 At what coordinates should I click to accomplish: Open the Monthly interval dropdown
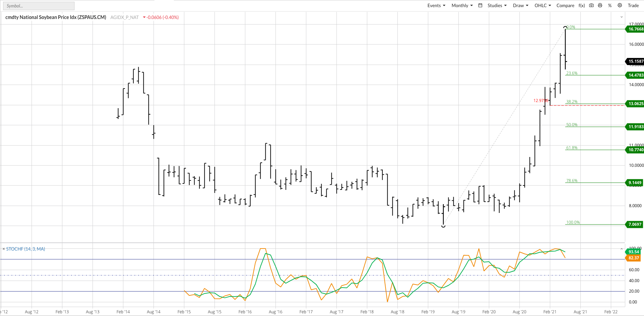pos(462,5)
